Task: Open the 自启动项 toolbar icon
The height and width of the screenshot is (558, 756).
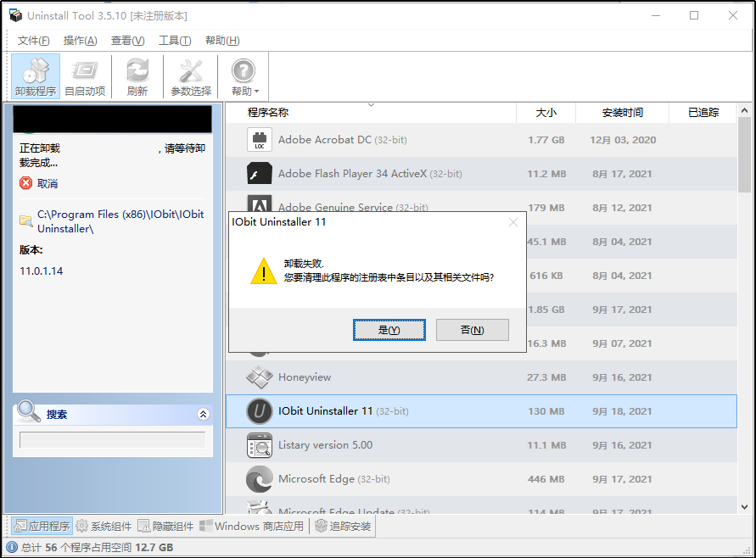Action: point(85,76)
